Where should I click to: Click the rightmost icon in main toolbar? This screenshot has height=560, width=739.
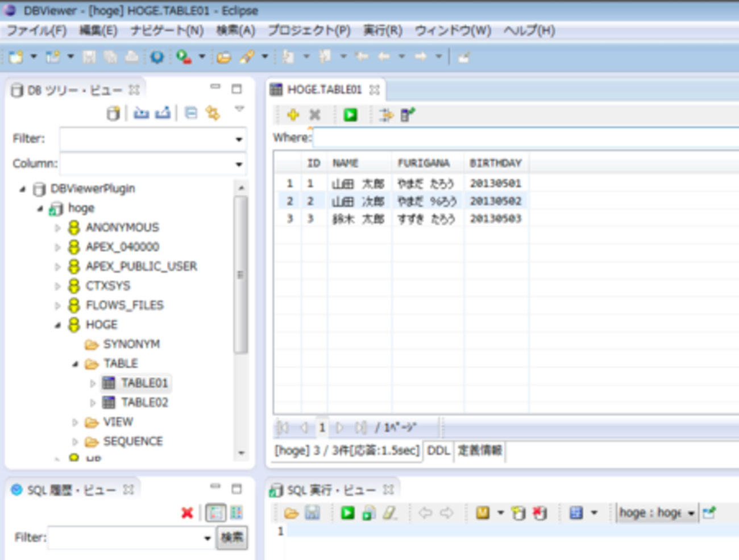click(464, 57)
